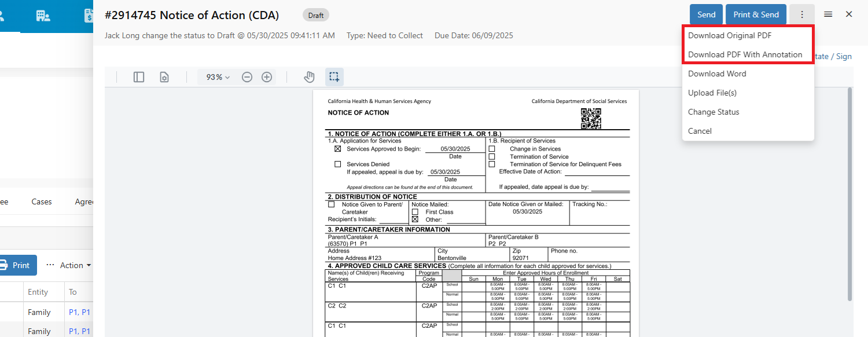This screenshot has width=868, height=337.
Task: Click the NOTICE OF ACTION heading
Action: click(358, 112)
